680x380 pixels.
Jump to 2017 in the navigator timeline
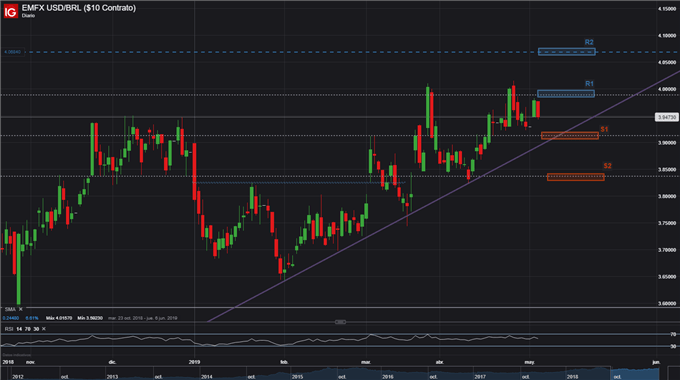click(480, 377)
